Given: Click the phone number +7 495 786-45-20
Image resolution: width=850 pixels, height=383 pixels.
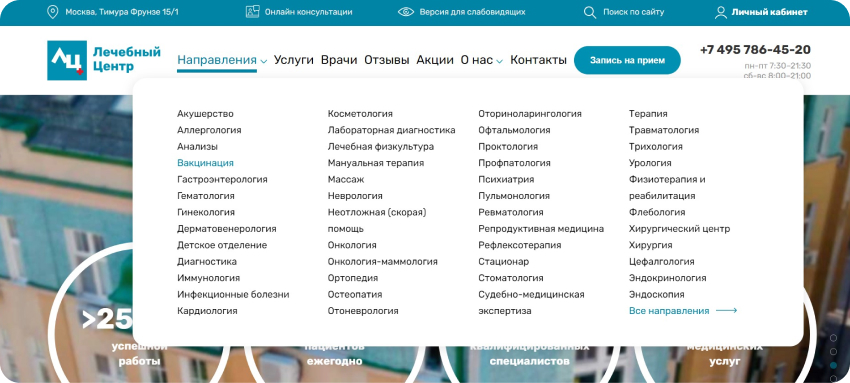Looking at the screenshot, I should 755,50.
